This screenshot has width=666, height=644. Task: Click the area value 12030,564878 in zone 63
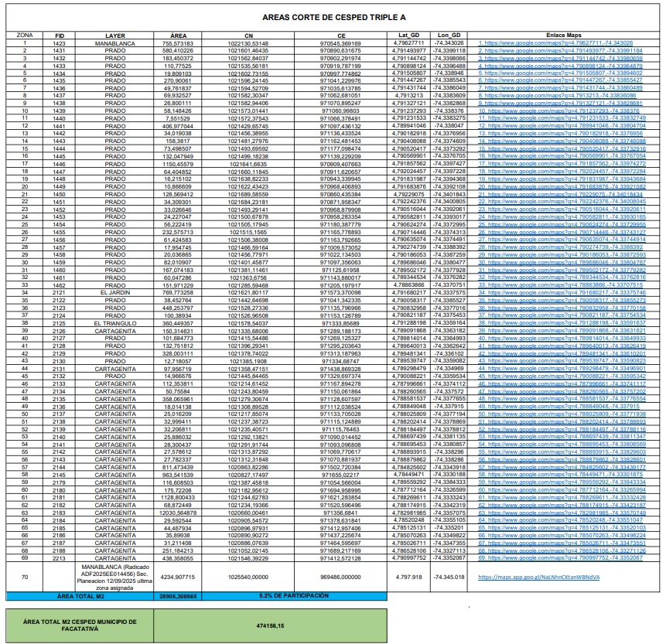coord(178,512)
